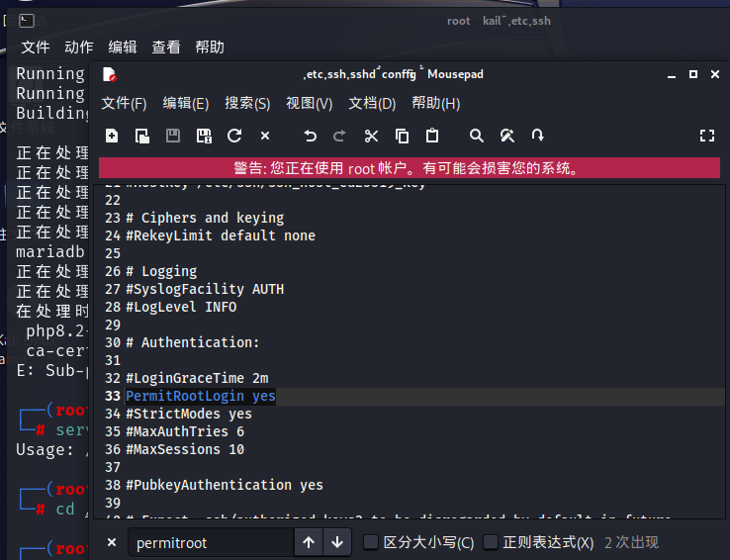Open the 视图(V) menu
The height and width of the screenshot is (560, 730).
[310, 103]
